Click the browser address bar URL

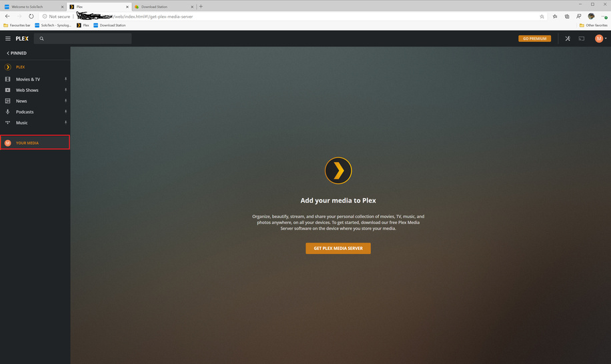[x=153, y=17]
